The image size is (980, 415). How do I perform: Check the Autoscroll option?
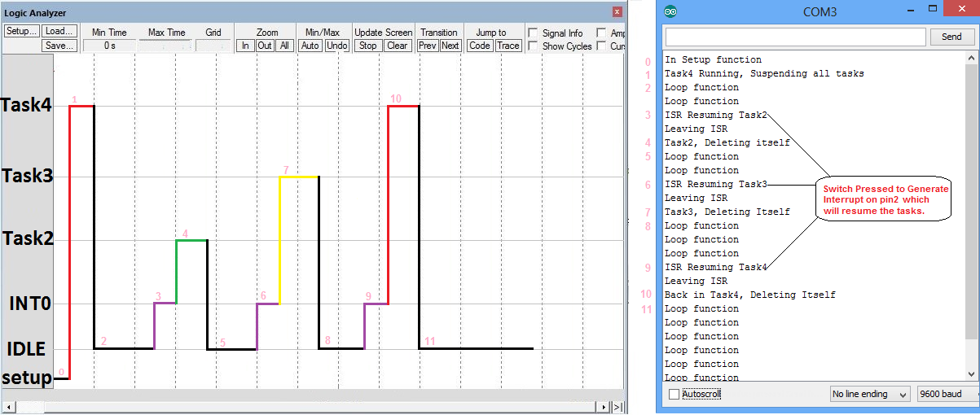point(674,394)
